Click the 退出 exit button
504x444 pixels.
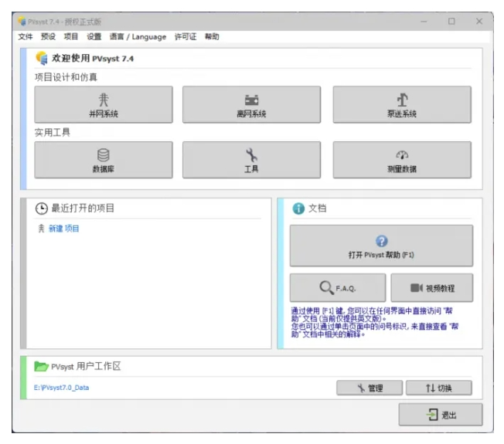tap(441, 415)
